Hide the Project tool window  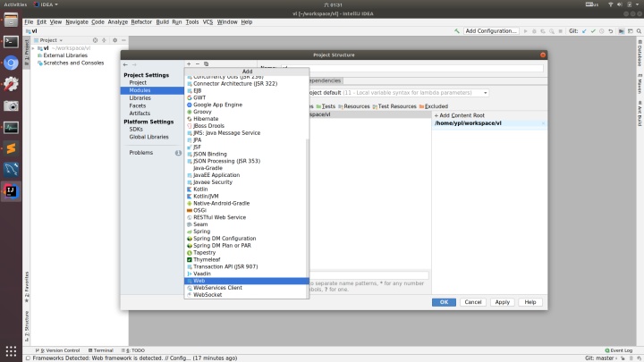[x=123, y=40]
